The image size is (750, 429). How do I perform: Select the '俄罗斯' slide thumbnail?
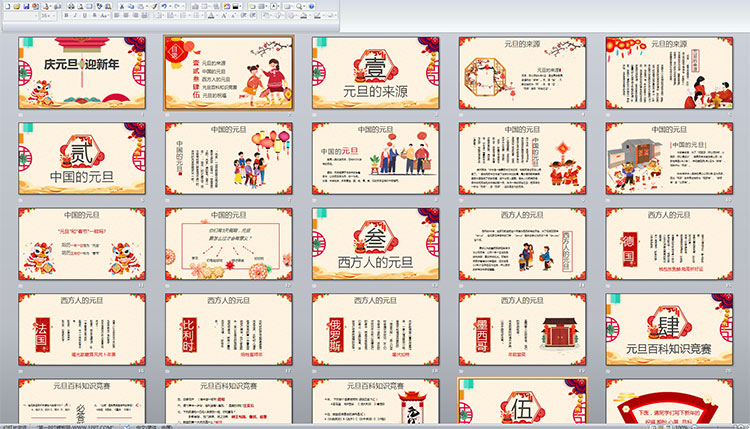(x=375, y=330)
